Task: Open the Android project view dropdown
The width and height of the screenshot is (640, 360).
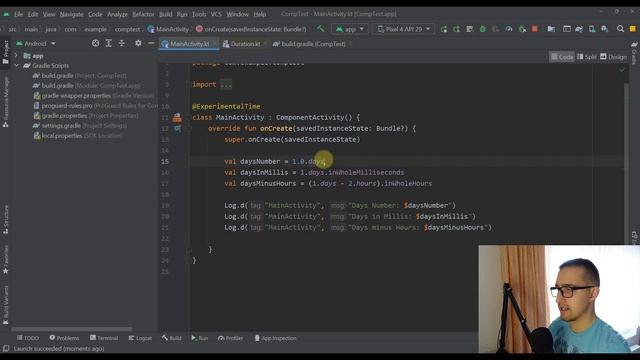Action: 36,43
